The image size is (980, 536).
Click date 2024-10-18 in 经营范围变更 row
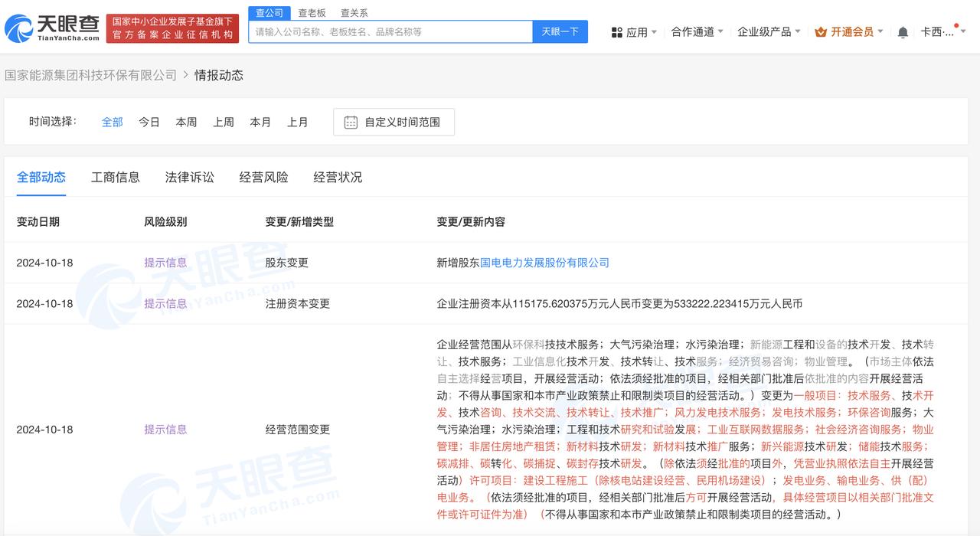(44, 430)
